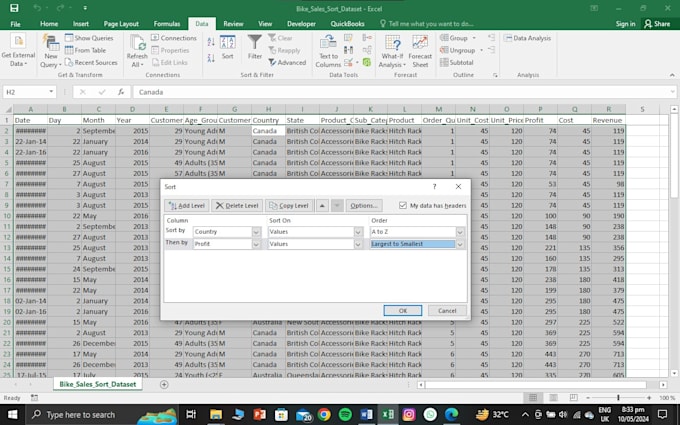
Task: Open sort Options button
Action: tap(364, 206)
